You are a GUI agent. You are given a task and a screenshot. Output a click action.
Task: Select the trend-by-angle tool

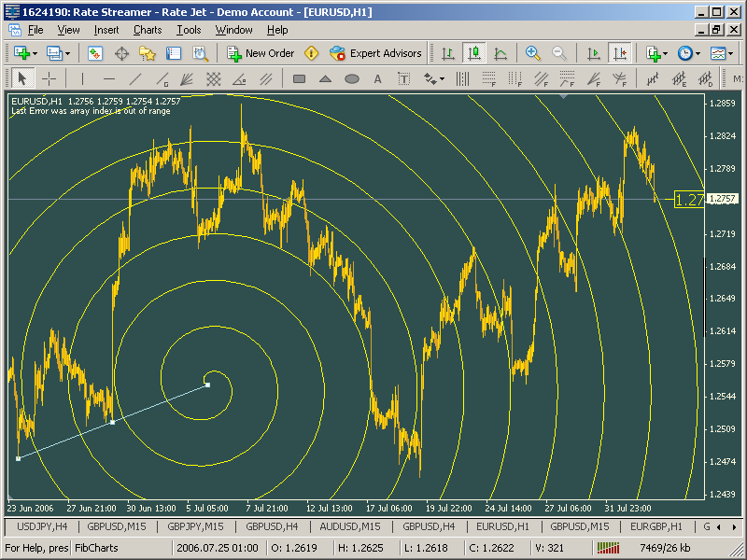[240, 78]
